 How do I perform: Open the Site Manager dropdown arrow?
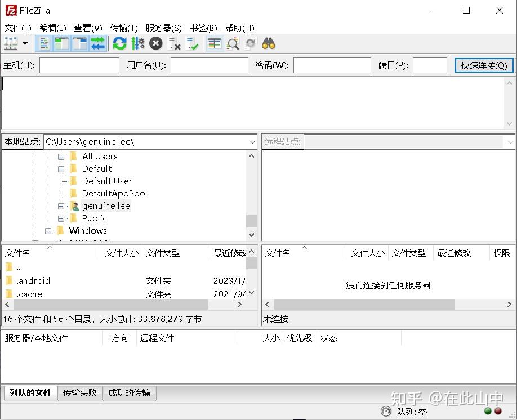(25, 43)
